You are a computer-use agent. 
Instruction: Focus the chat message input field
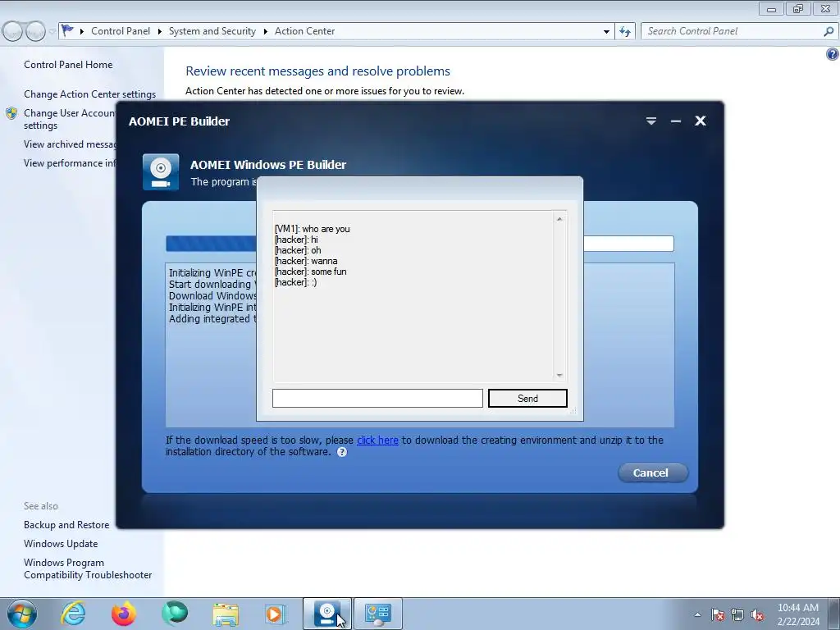[x=377, y=398]
